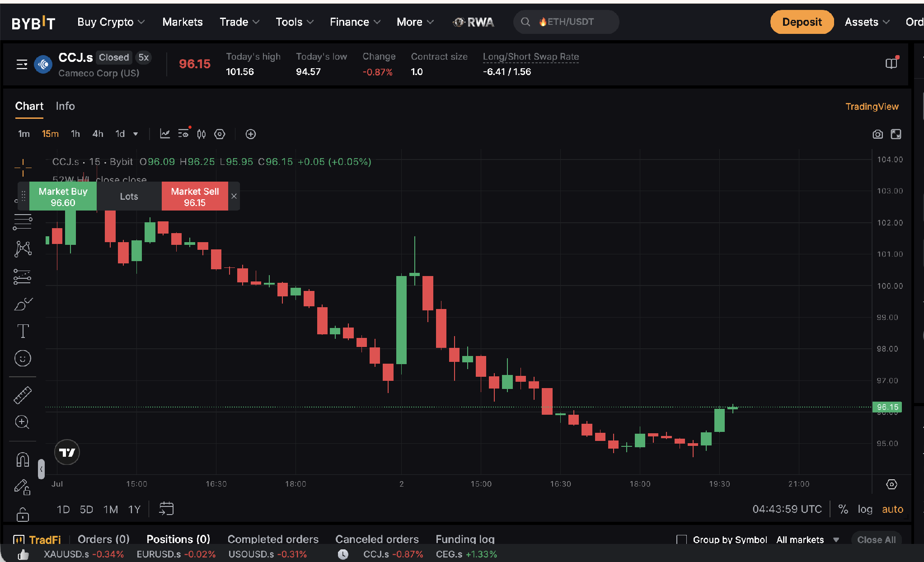Click the Lots quantity input field
The image size is (924, 562).
pyautogui.click(x=129, y=196)
